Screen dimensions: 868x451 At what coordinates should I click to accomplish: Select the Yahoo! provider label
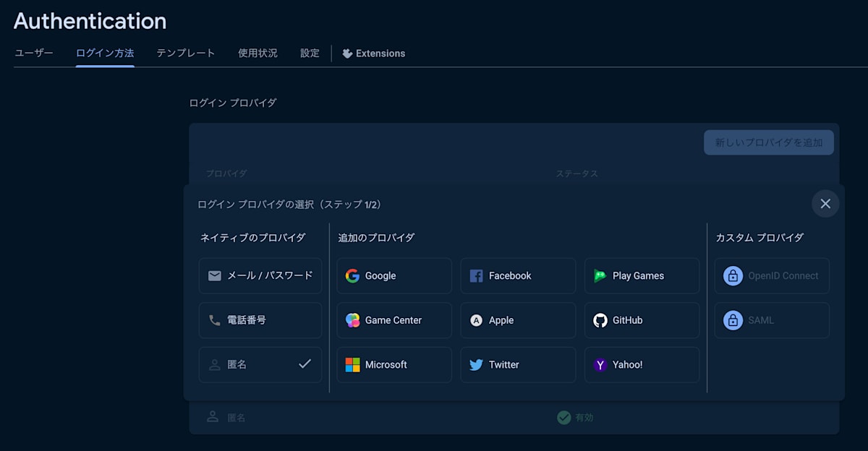(628, 365)
